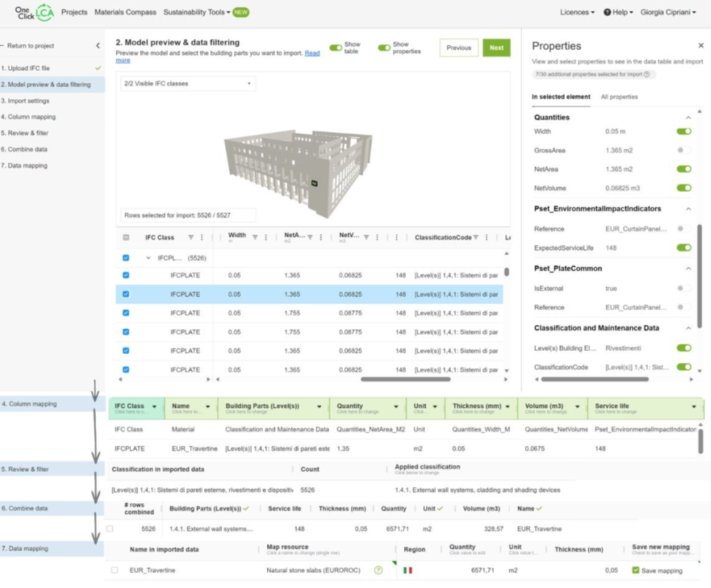Toggle the Show properties switch
The height and width of the screenshot is (588, 711).
point(384,48)
